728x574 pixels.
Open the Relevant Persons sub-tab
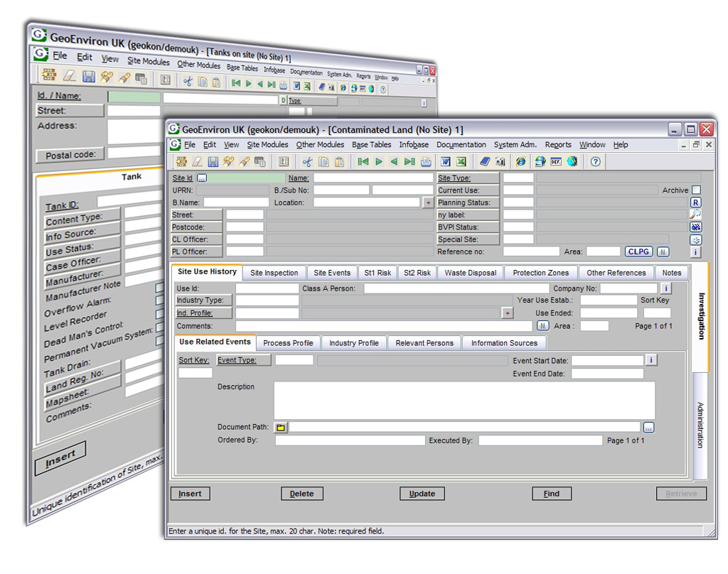[x=424, y=343]
